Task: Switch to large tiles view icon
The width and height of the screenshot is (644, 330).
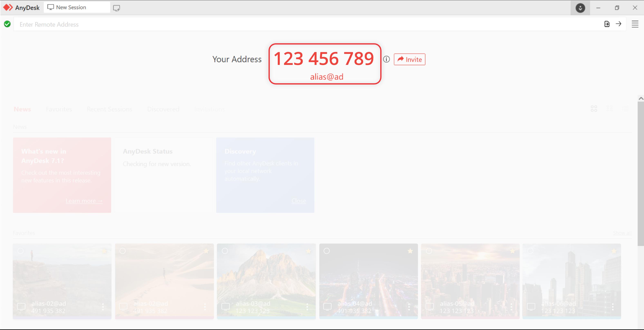Action: [594, 109]
